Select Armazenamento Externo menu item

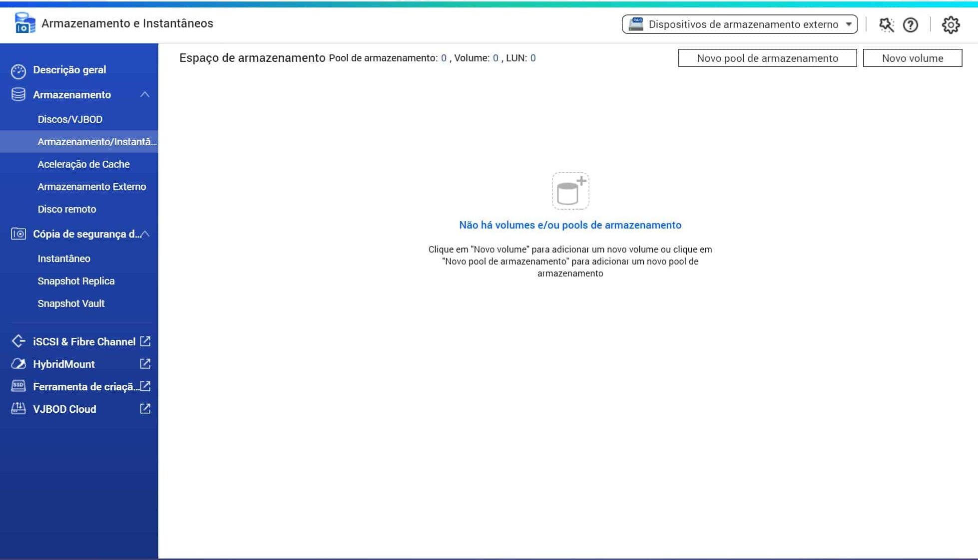(92, 187)
